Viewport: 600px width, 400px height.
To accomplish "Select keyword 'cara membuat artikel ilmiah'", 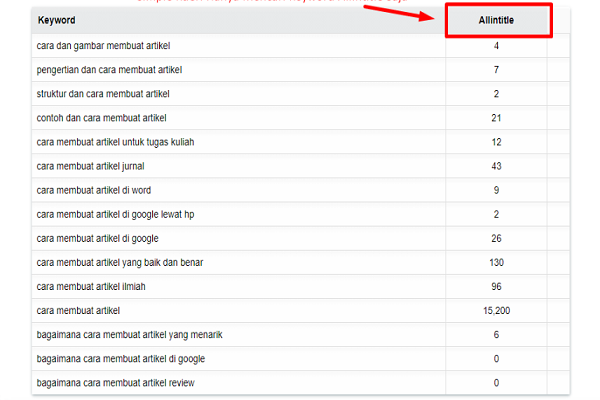I will click(x=91, y=287).
